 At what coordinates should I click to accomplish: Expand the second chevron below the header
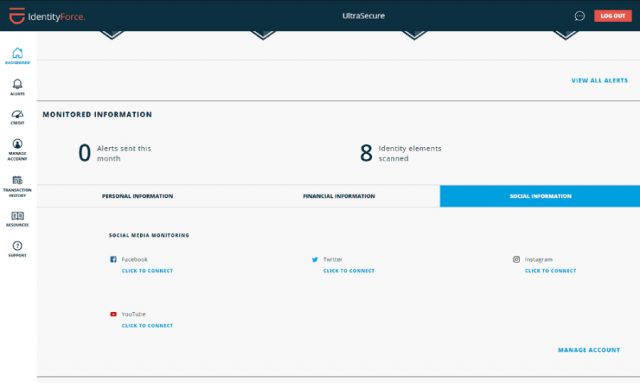coord(263,35)
